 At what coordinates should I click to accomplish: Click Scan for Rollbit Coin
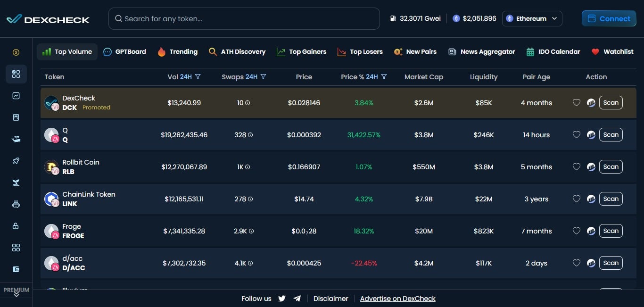pyautogui.click(x=611, y=167)
